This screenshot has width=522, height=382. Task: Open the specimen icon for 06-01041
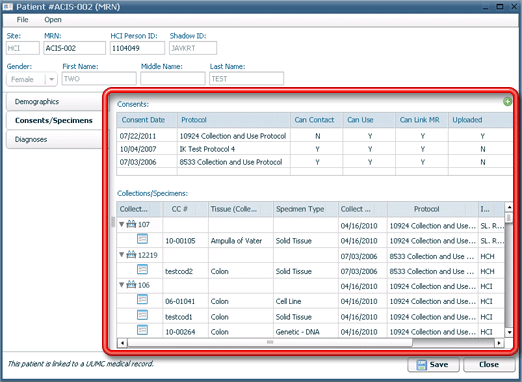[142, 299]
